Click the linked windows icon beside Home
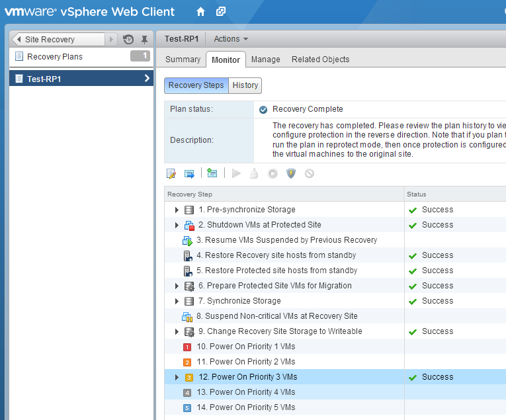 [x=221, y=12]
